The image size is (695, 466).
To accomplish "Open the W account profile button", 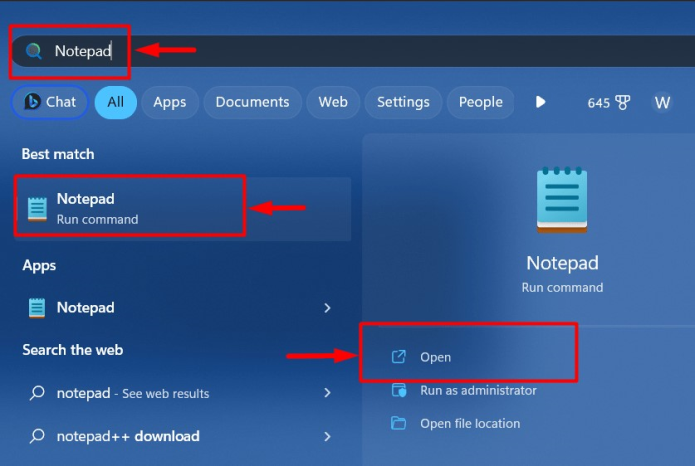I will click(662, 103).
